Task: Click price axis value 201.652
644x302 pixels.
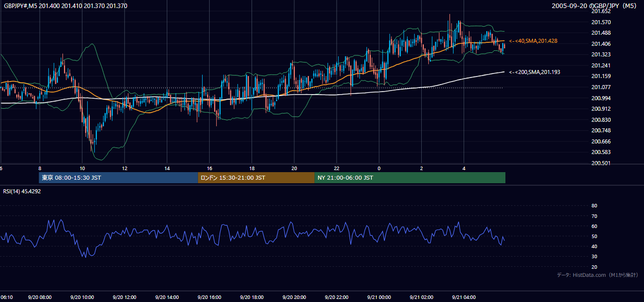Action: pyautogui.click(x=601, y=12)
